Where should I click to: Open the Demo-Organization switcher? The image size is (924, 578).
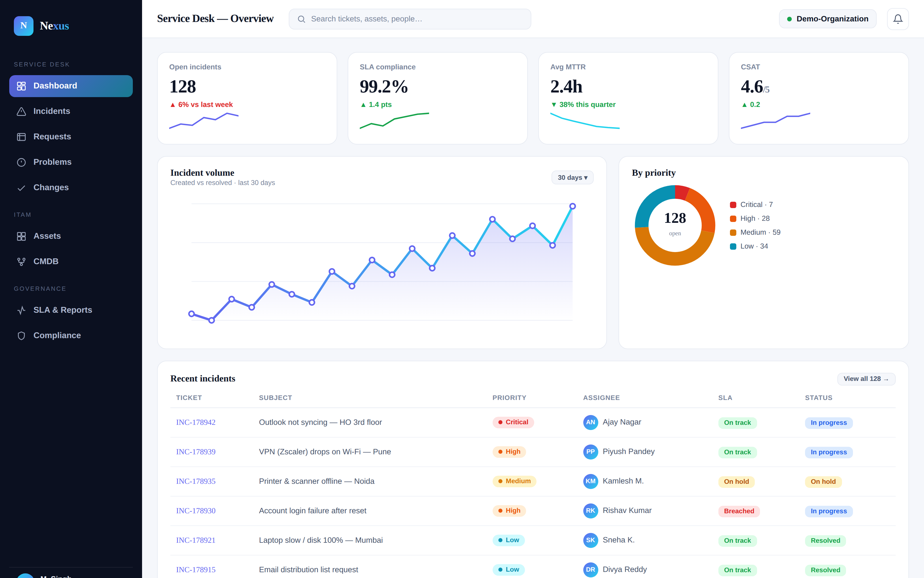click(827, 19)
